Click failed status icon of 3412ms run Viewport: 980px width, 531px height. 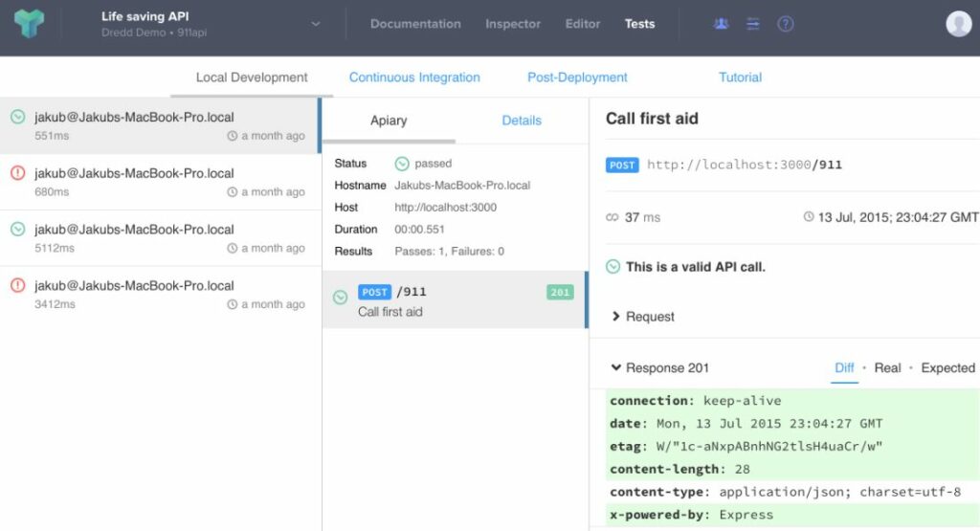[x=17, y=285]
